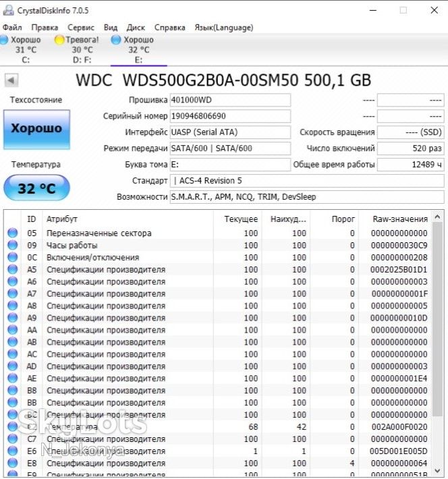Sort by the Порог column header

pyautogui.click(x=334, y=219)
